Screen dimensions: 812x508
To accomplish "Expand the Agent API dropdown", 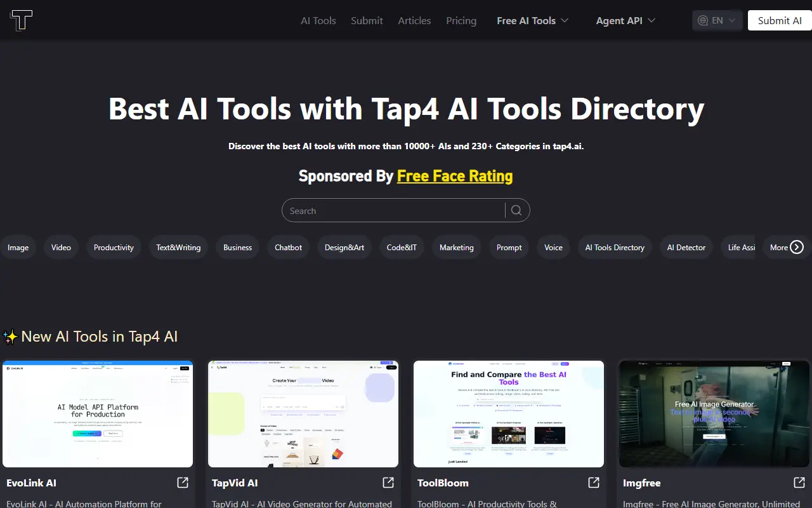I will point(625,20).
